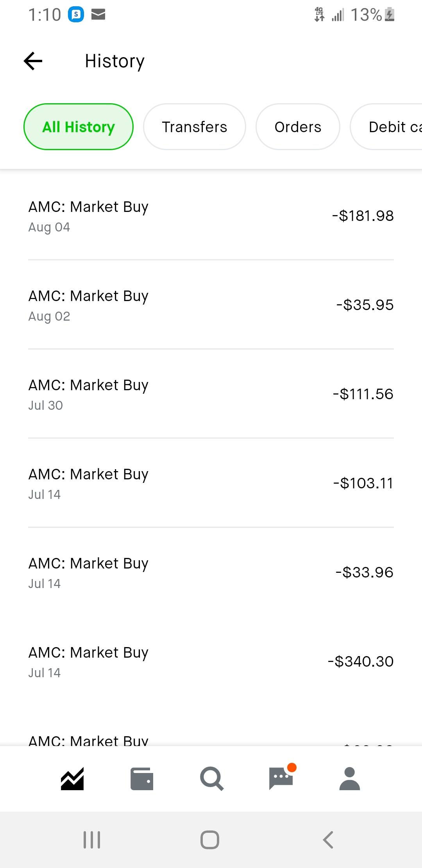Select the All History filter

pyautogui.click(x=79, y=127)
